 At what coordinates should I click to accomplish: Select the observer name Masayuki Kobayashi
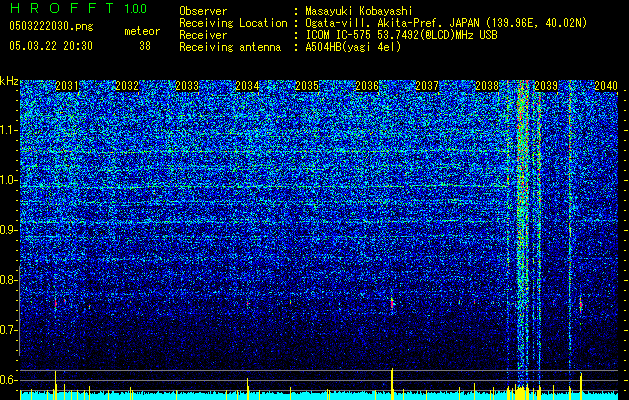click(359, 11)
